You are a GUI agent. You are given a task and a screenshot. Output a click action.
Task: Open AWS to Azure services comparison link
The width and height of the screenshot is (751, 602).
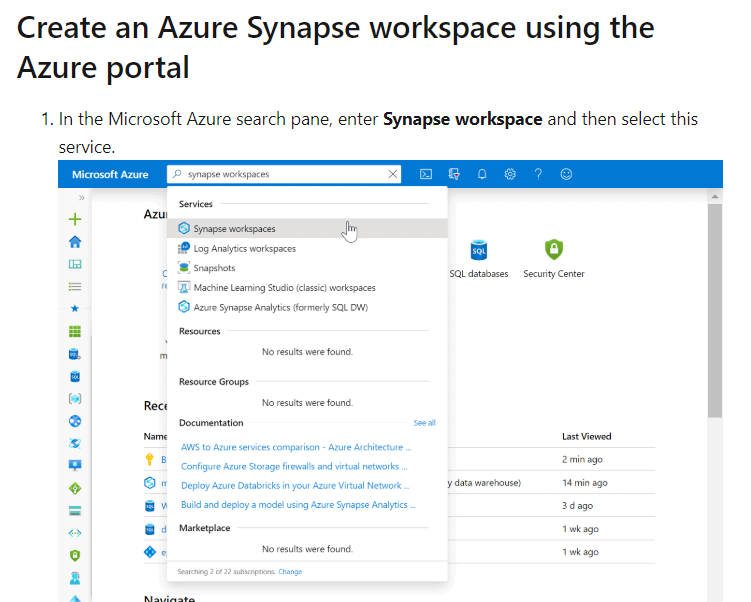click(296, 447)
